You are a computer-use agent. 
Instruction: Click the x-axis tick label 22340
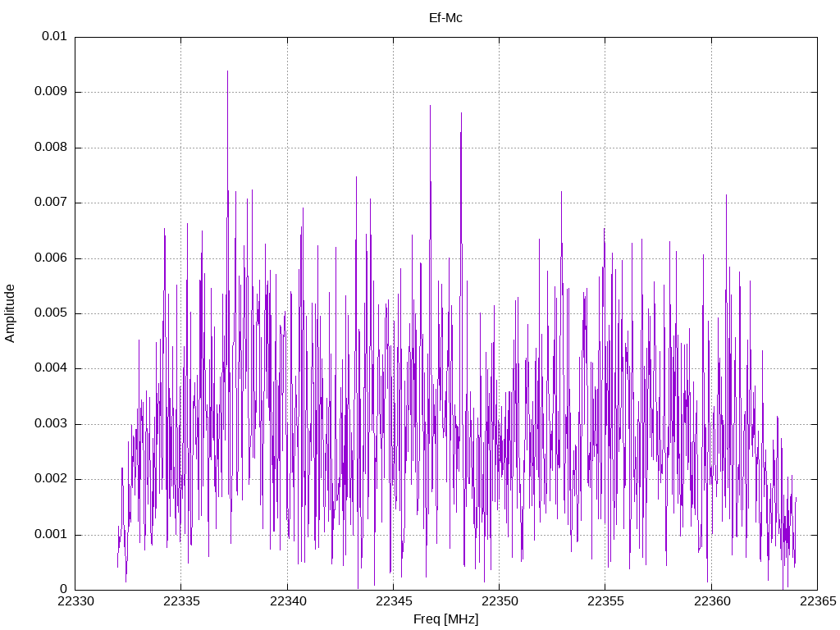point(288,601)
